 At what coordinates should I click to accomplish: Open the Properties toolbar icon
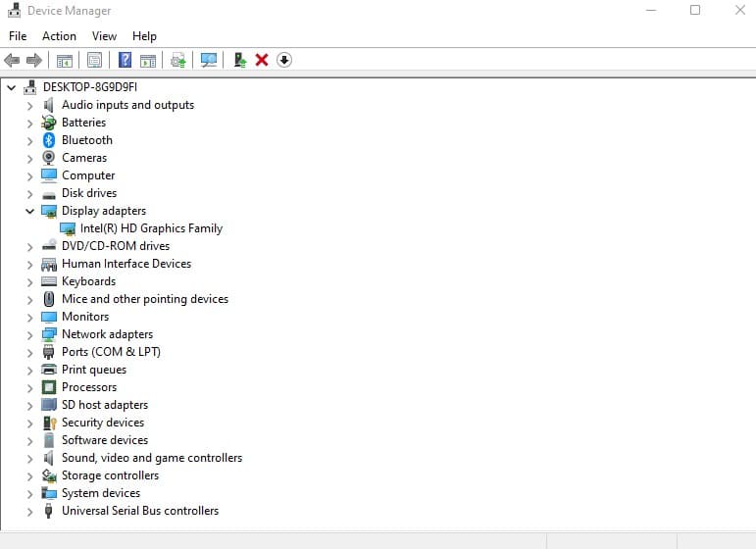94,60
